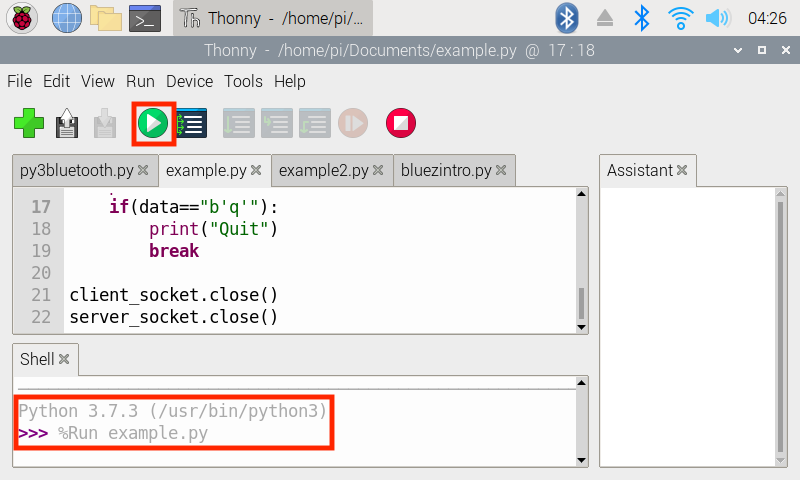Switch to the py3bluetooth.py tab
Image resolution: width=800 pixels, height=480 pixels.
click(x=77, y=170)
